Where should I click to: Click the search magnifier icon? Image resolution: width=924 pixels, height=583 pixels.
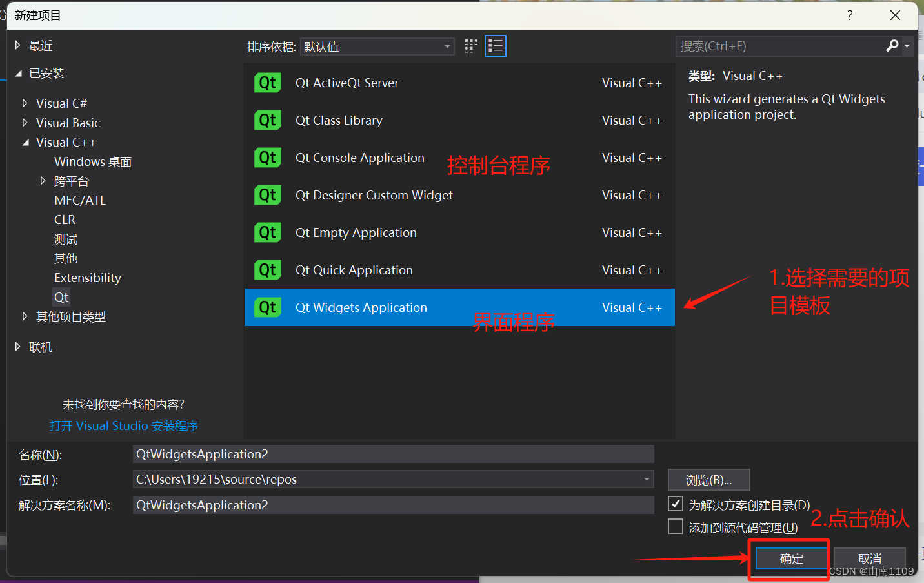892,46
